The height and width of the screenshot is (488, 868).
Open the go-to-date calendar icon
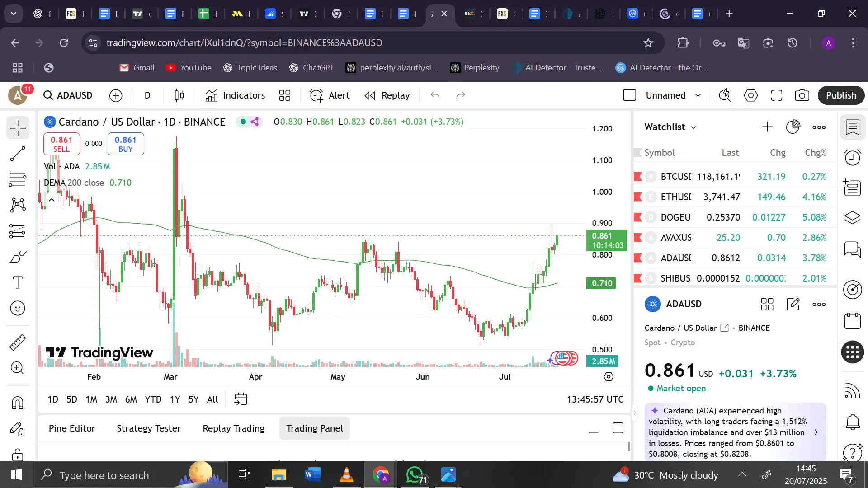click(x=241, y=399)
